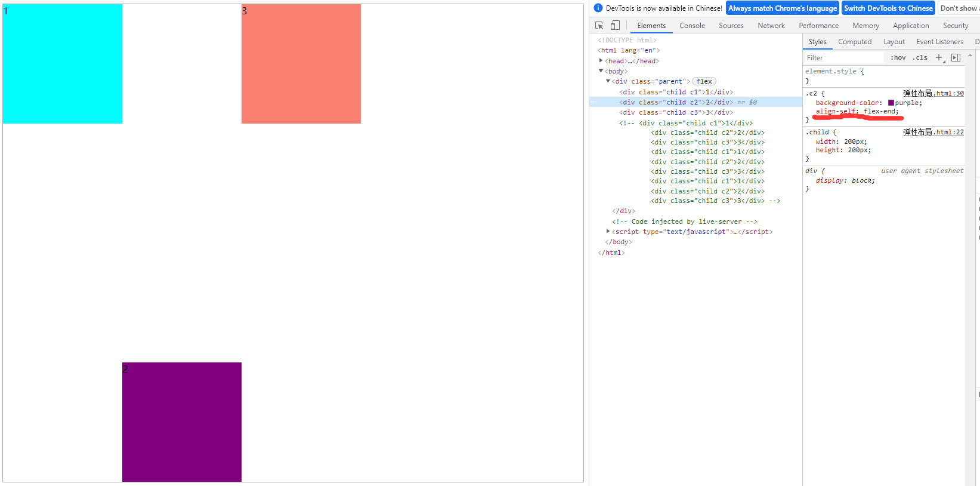Select the highlighted div child c2 row
The image size is (980, 486).
pos(695,102)
